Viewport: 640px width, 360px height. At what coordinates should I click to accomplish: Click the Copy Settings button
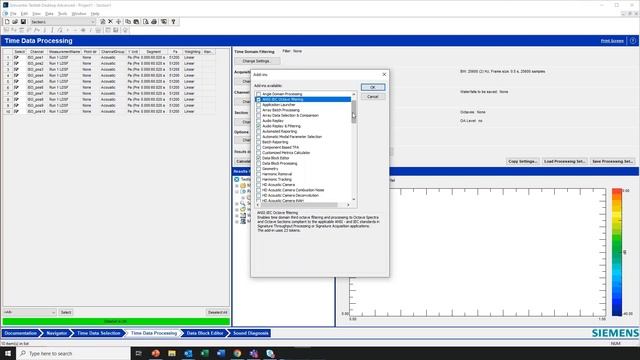(x=522, y=162)
